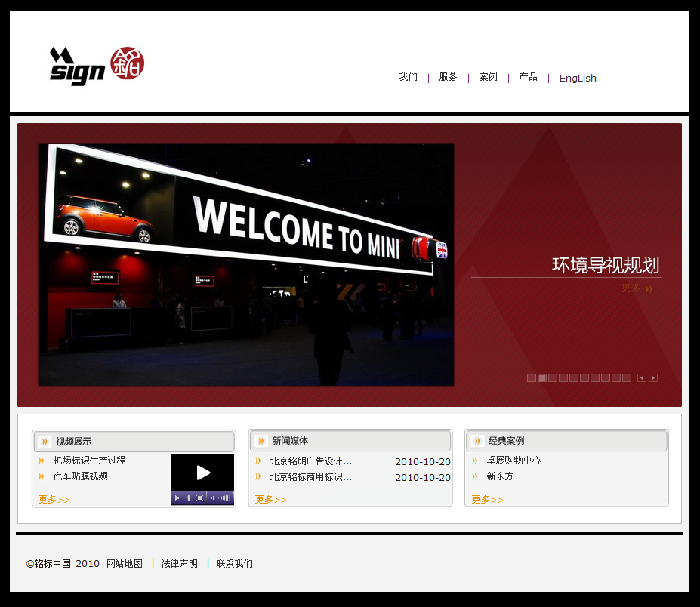
Task: Click the 2010-10-20 date beside 北京铭朗广告设计
Action: [423, 462]
